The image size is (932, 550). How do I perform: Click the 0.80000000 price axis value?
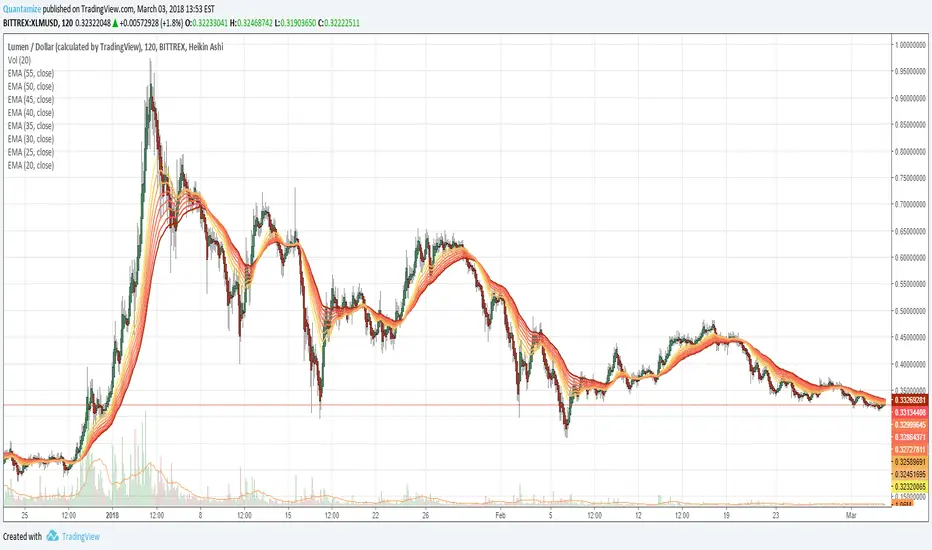pos(911,151)
